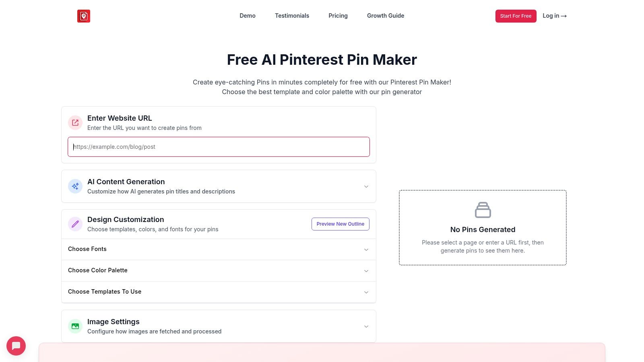Open the Pricing page
Screen dimensions: 644x362
(338, 16)
